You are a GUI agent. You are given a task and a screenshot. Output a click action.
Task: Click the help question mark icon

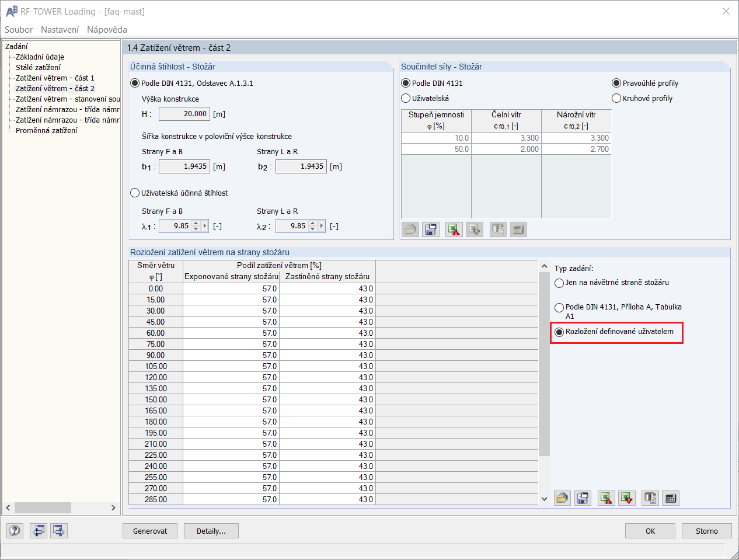click(15, 530)
